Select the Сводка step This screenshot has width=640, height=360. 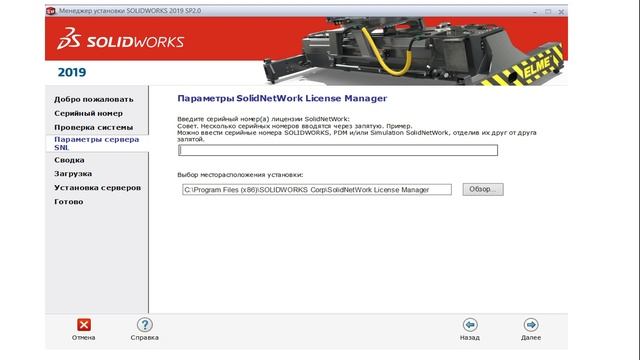[69, 160]
